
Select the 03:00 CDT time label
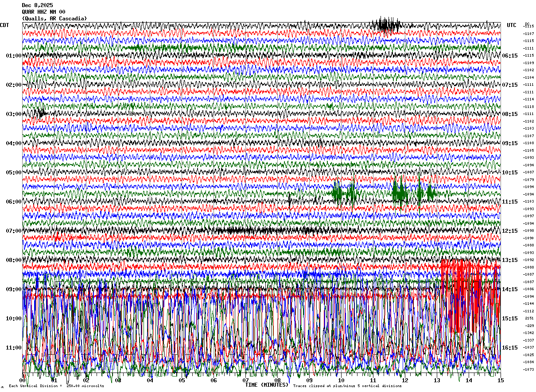pyautogui.click(x=14, y=114)
